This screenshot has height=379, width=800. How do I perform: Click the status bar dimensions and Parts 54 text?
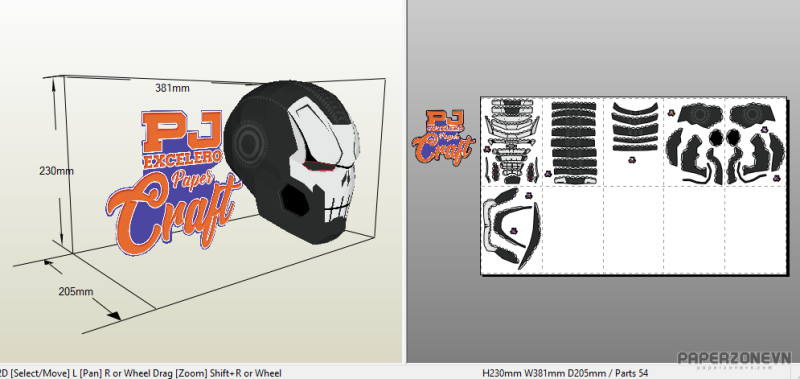tap(565, 373)
